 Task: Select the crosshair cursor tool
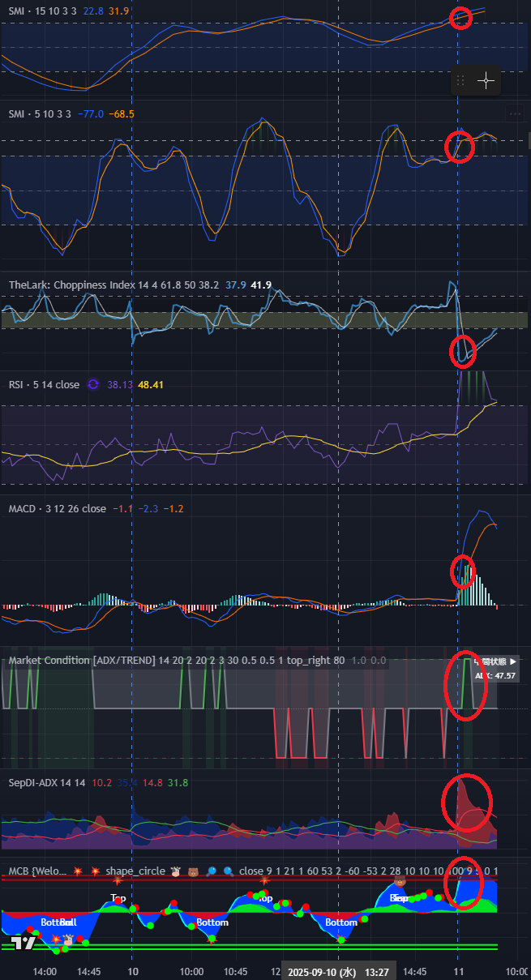[486, 80]
